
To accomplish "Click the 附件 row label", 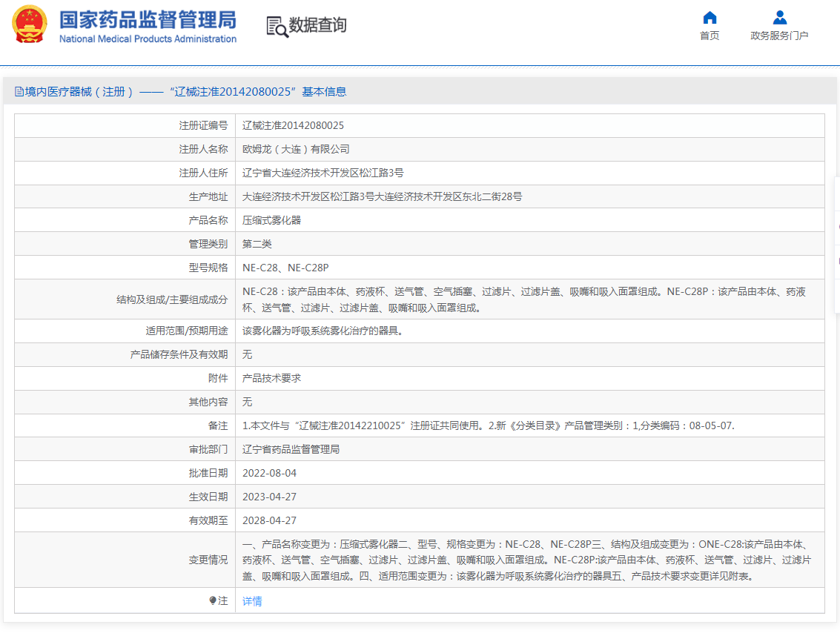I will pos(217,378).
